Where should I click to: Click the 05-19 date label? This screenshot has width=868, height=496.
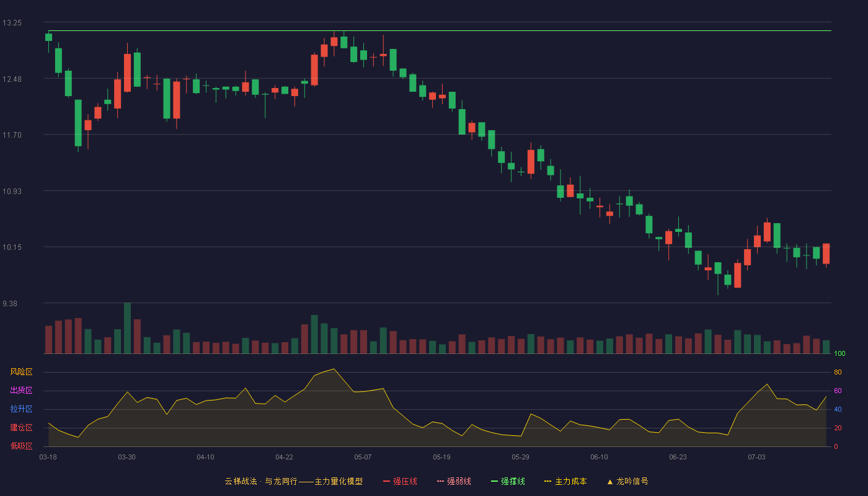pyautogui.click(x=441, y=457)
